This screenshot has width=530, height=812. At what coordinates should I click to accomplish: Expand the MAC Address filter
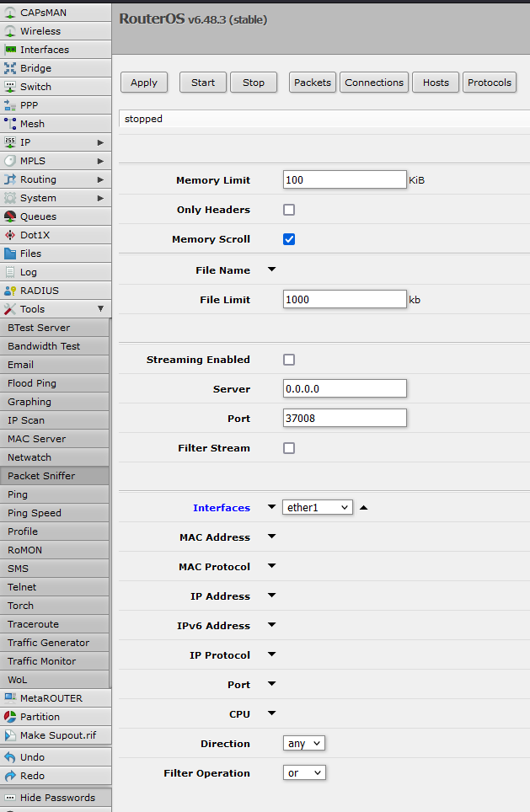[271, 537]
